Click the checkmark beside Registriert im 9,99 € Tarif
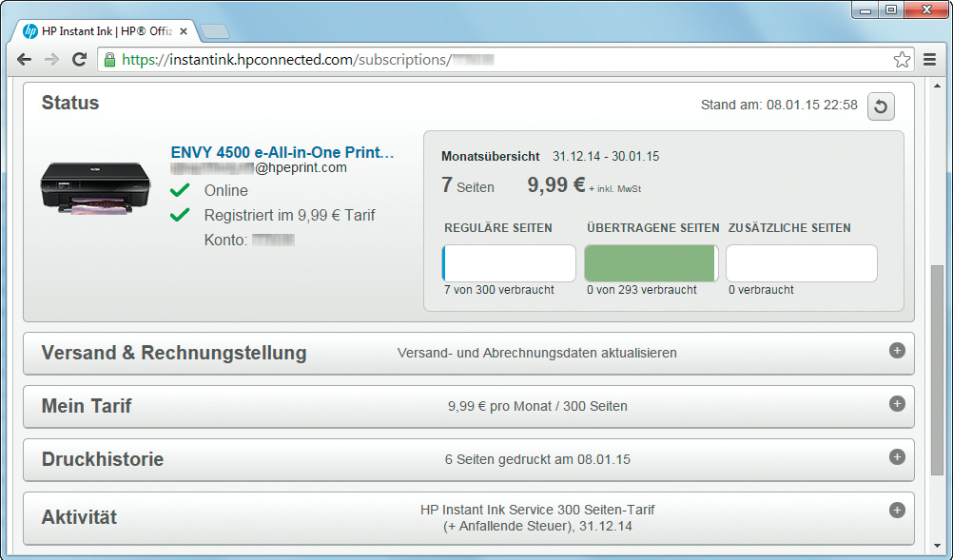The height and width of the screenshot is (560, 953). click(180, 215)
